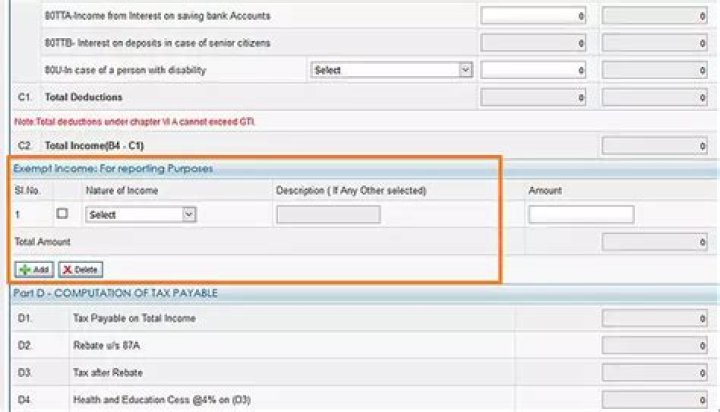The image size is (720, 412).
Task: Click the '80U-In case of a person with disability' label
Action: tap(125, 70)
